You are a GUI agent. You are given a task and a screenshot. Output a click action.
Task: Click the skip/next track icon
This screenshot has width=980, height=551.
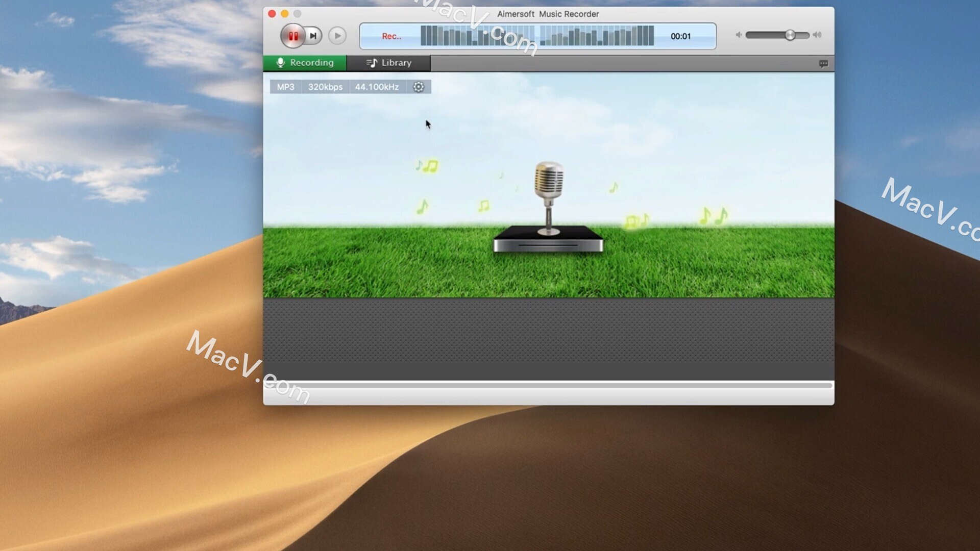313,35
